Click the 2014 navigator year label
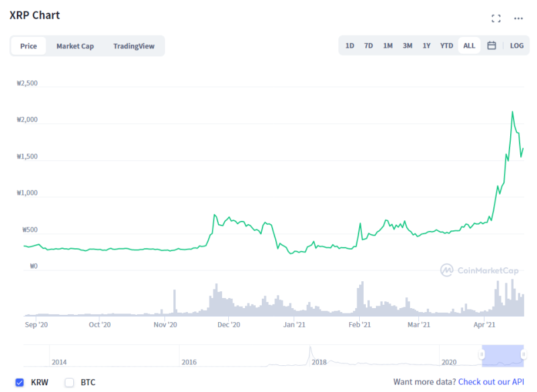Viewport: 537px width, 392px height. pos(59,362)
